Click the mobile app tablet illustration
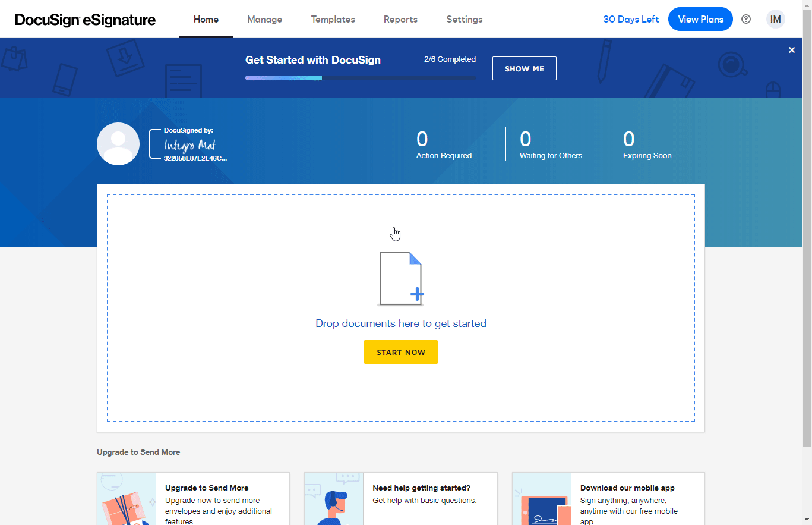 pyautogui.click(x=542, y=499)
